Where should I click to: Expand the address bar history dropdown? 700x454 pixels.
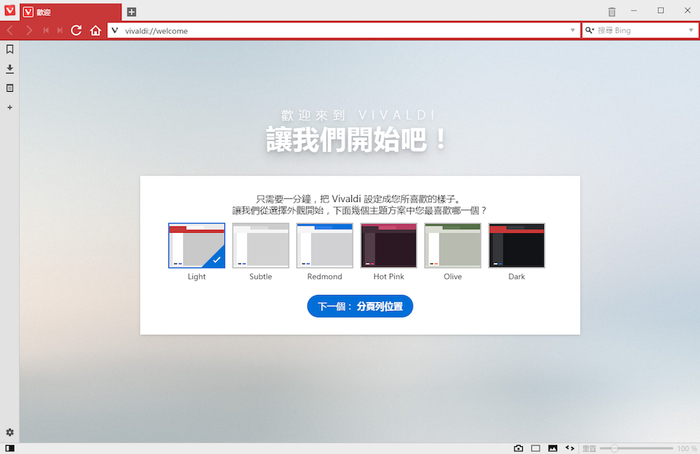[x=573, y=30]
